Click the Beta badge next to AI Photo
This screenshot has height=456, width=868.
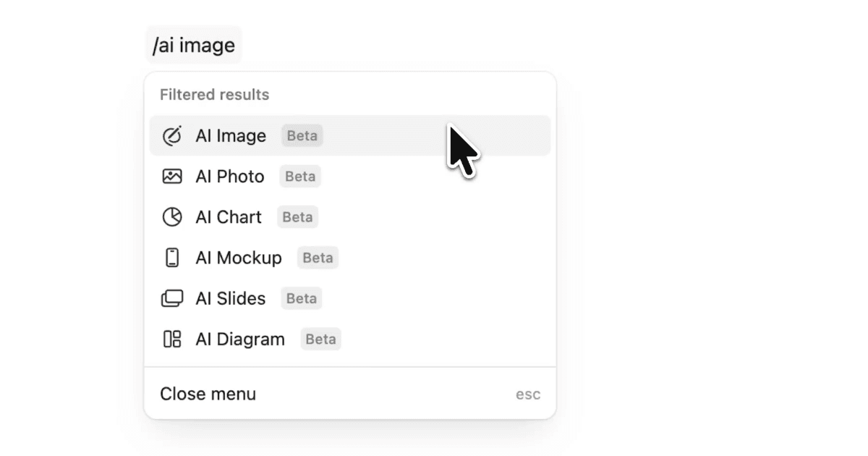click(x=299, y=176)
